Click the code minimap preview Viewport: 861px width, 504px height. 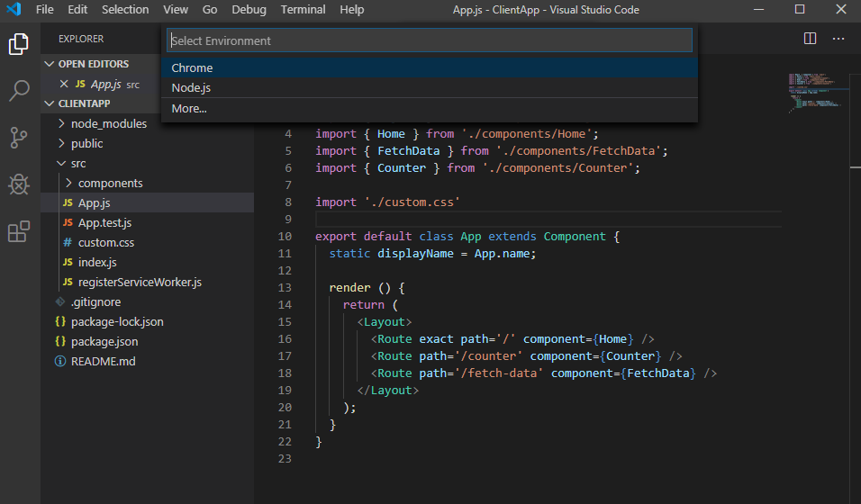[x=817, y=92]
